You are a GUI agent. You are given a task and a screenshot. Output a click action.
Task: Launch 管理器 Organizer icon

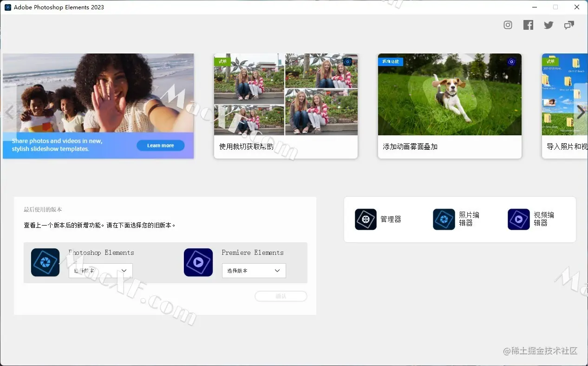click(x=366, y=219)
